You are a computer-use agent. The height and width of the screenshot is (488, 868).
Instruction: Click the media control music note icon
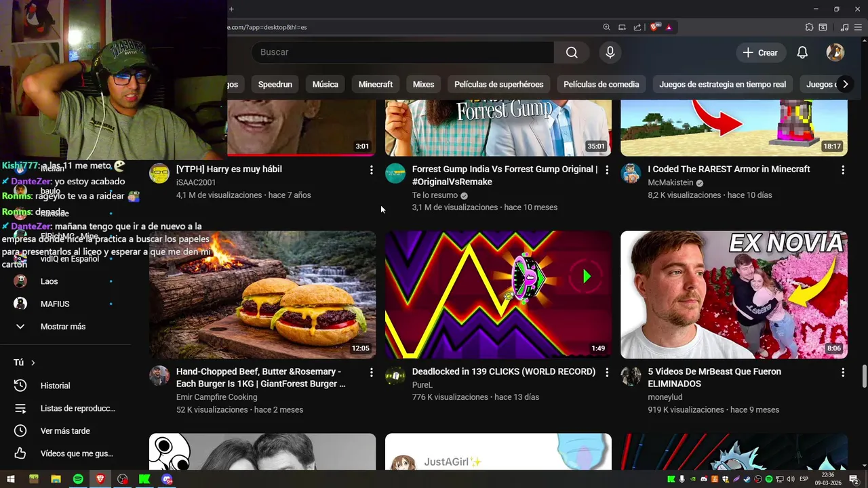tap(844, 27)
